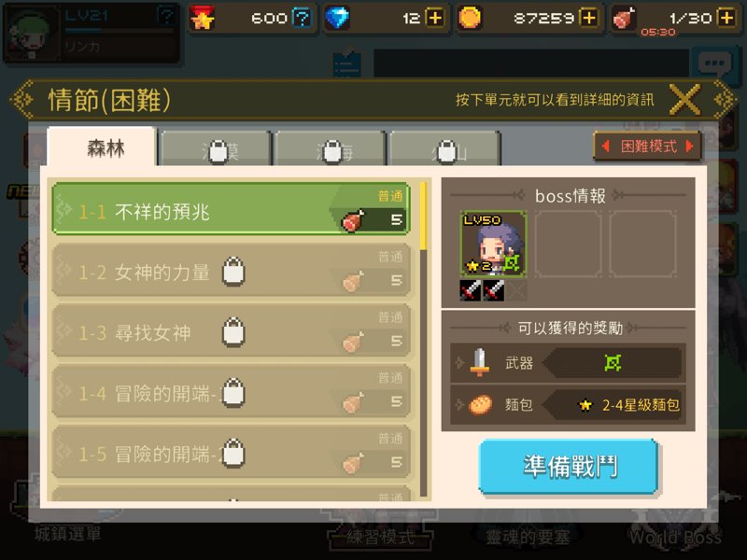Switch difficulty using right red arrow

tap(689, 147)
